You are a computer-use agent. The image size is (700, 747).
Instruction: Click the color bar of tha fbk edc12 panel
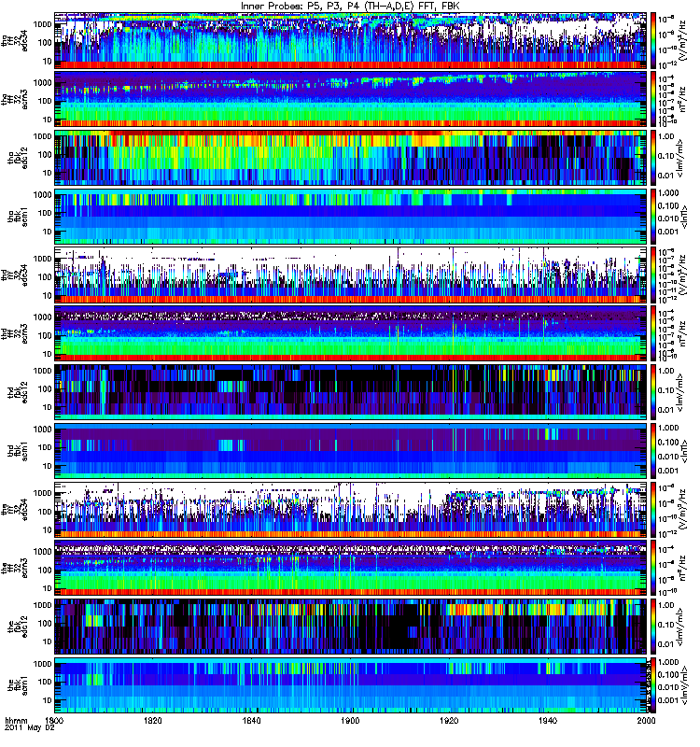pos(653,158)
